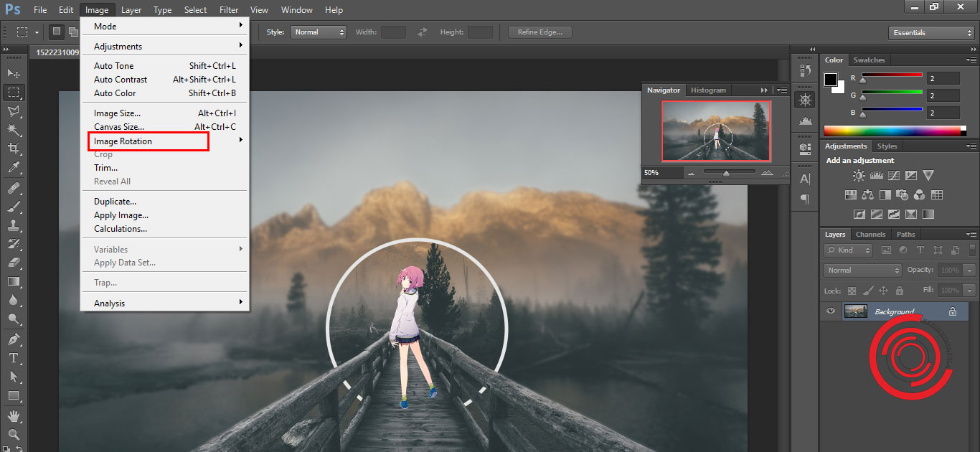Select the Hand tool

point(14,415)
